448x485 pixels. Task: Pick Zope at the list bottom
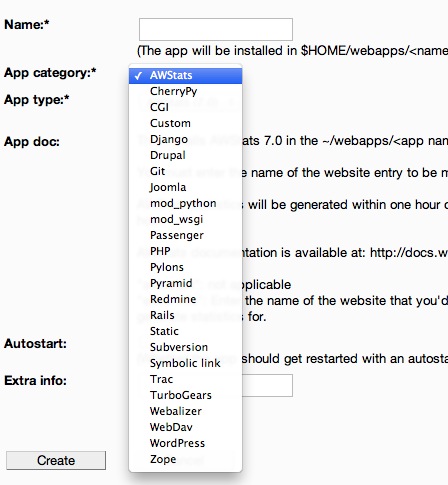[x=185, y=459]
